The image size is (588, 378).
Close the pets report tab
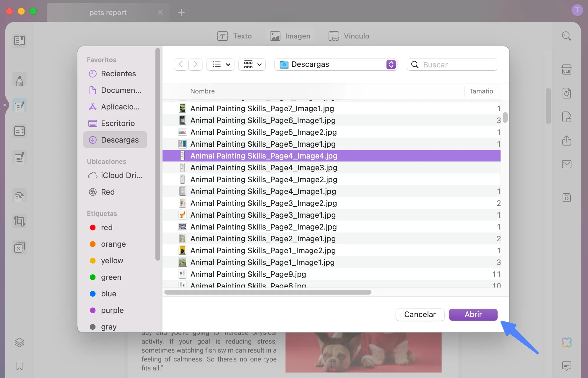[x=160, y=12]
